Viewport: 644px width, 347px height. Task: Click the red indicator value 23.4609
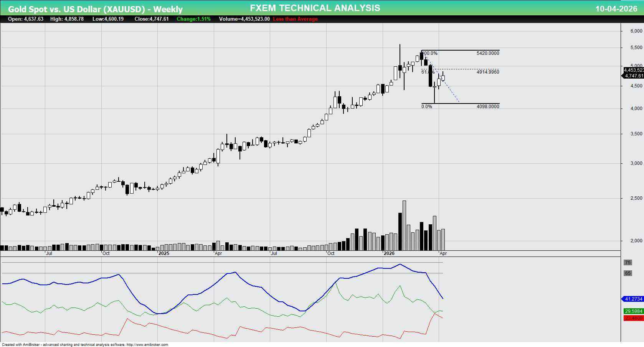632,317
